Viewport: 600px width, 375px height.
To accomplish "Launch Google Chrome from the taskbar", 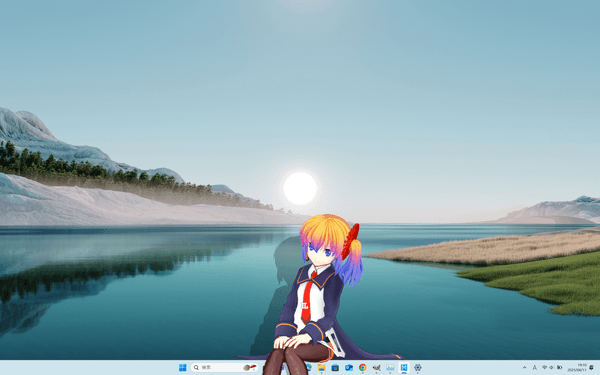I will point(363,368).
